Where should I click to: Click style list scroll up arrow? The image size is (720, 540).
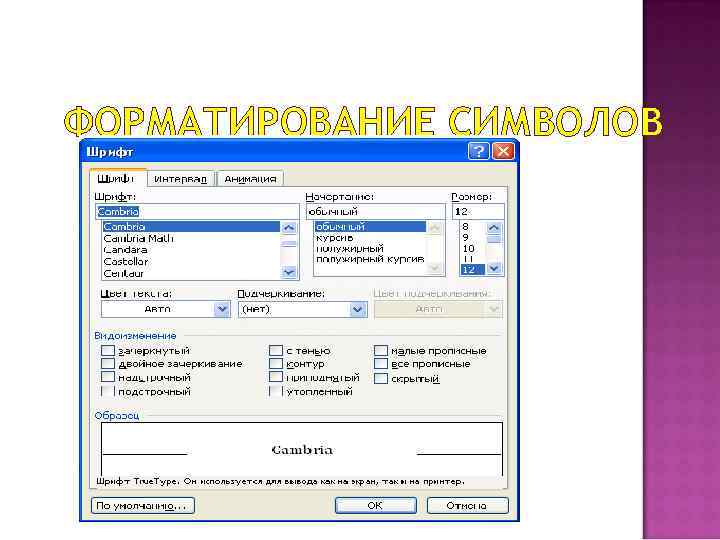pos(435,227)
